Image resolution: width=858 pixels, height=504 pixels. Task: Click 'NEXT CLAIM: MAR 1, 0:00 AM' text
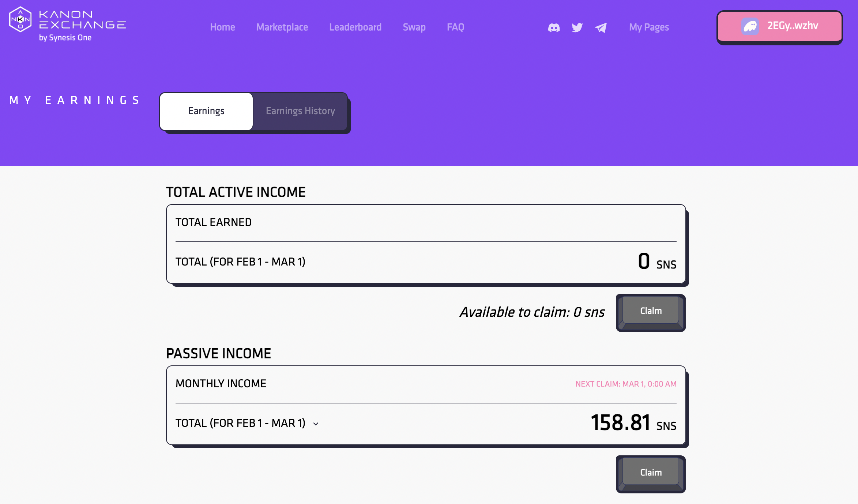pos(626,384)
